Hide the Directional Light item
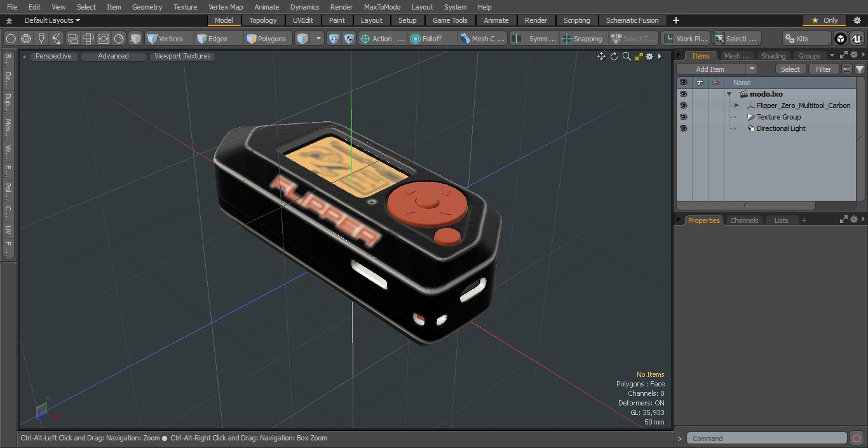868x448 pixels. 683,128
